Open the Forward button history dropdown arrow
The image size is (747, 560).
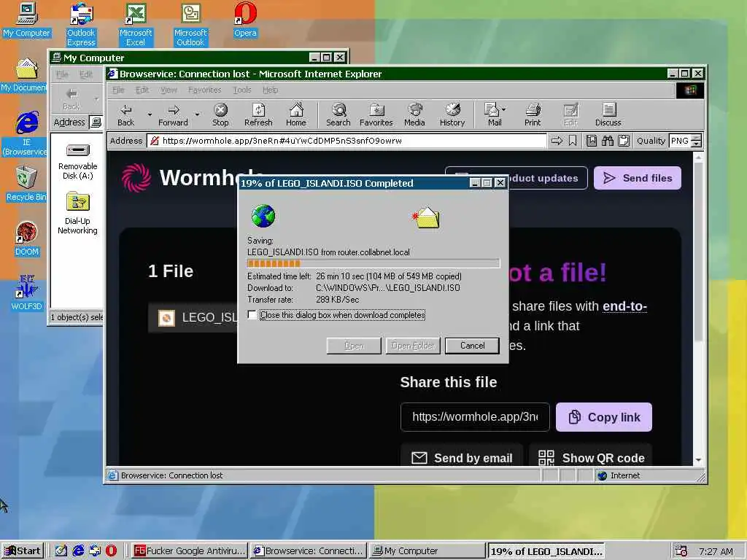(x=197, y=114)
